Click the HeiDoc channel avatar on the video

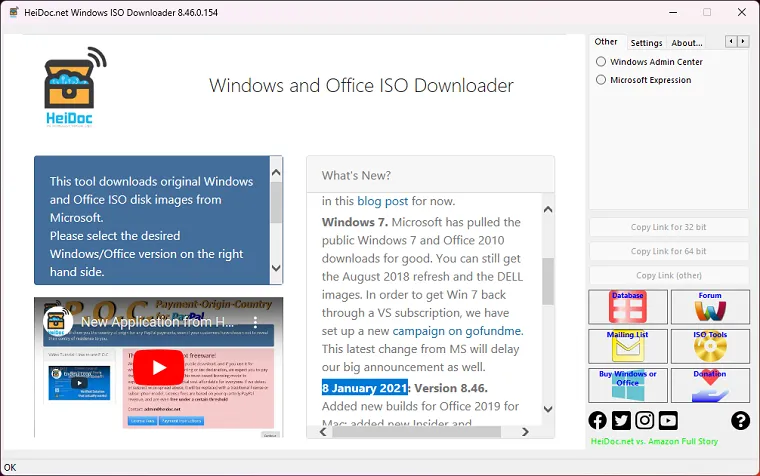click(58, 321)
